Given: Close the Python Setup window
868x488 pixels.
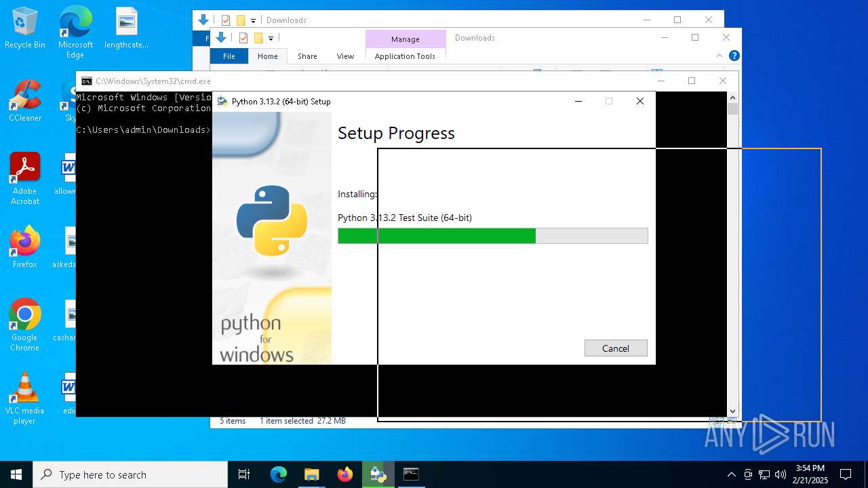Looking at the screenshot, I should (x=639, y=101).
